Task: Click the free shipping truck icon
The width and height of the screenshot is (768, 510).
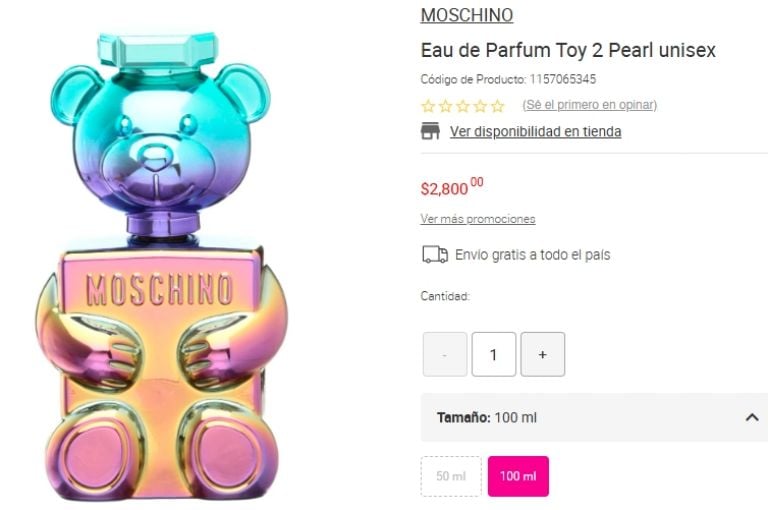Action: click(x=435, y=255)
